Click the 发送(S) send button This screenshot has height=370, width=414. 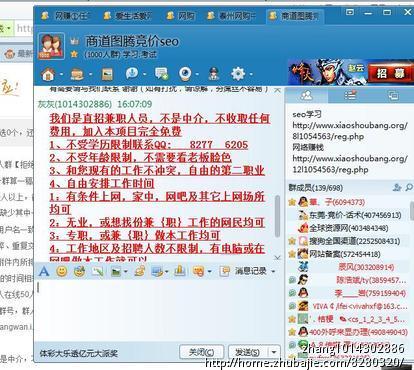pos(249,352)
